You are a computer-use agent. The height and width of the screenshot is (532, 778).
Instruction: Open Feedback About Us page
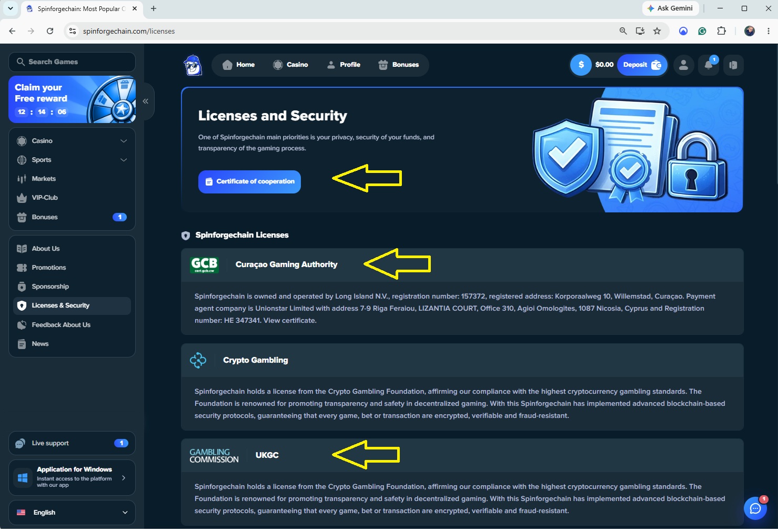72,325
